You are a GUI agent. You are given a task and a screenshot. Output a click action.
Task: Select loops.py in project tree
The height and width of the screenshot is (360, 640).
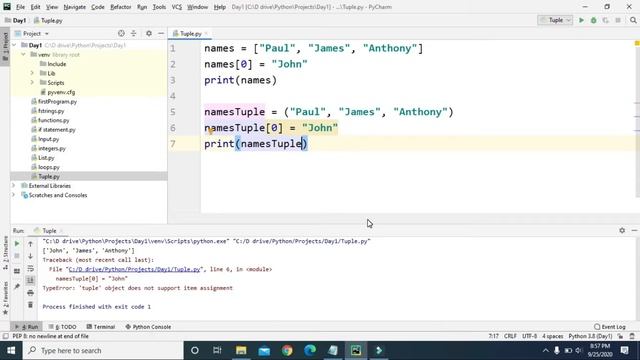(x=49, y=167)
